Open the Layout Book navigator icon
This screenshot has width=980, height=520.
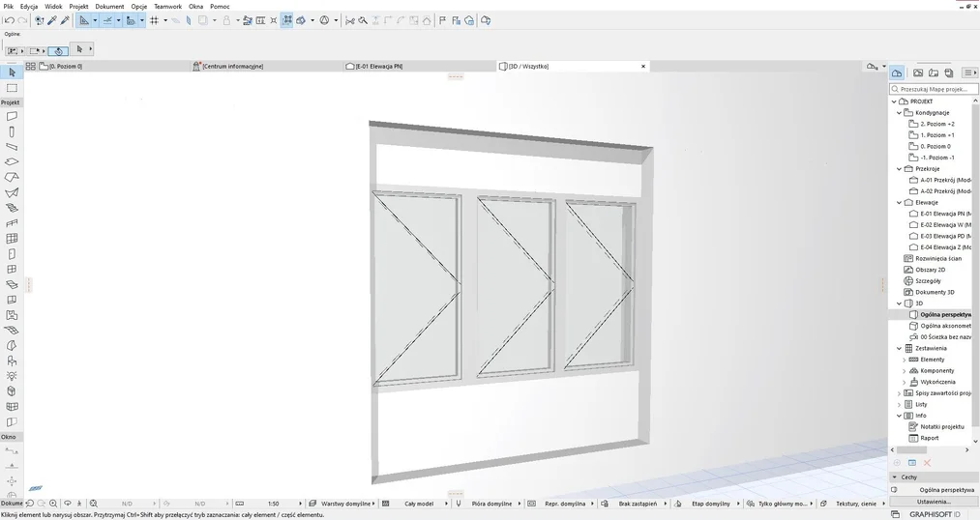pos(934,73)
